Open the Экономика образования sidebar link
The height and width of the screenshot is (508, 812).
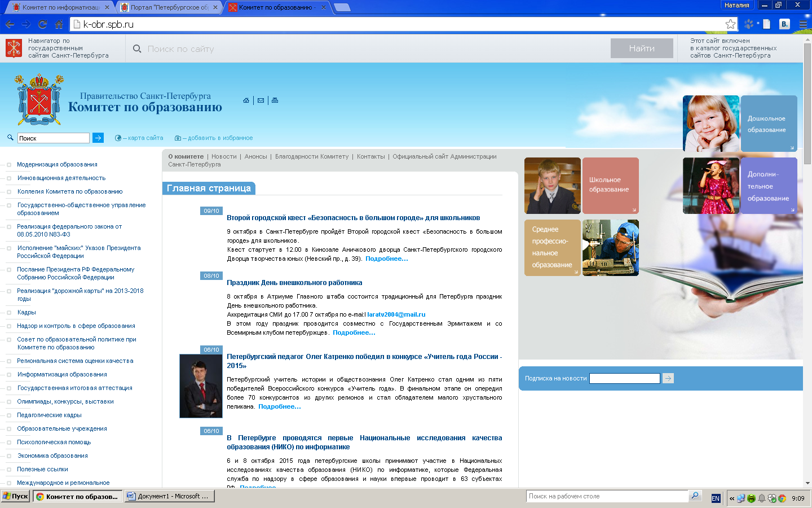[x=52, y=456]
